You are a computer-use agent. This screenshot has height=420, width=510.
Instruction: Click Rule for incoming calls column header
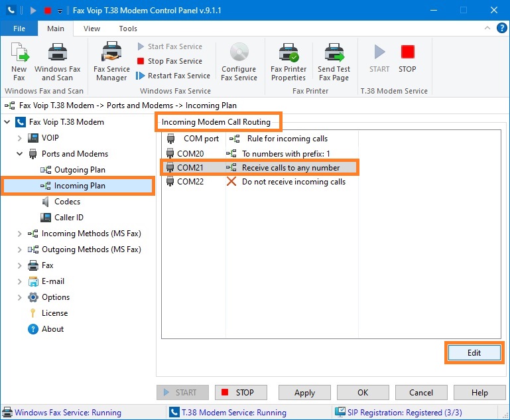coord(292,139)
